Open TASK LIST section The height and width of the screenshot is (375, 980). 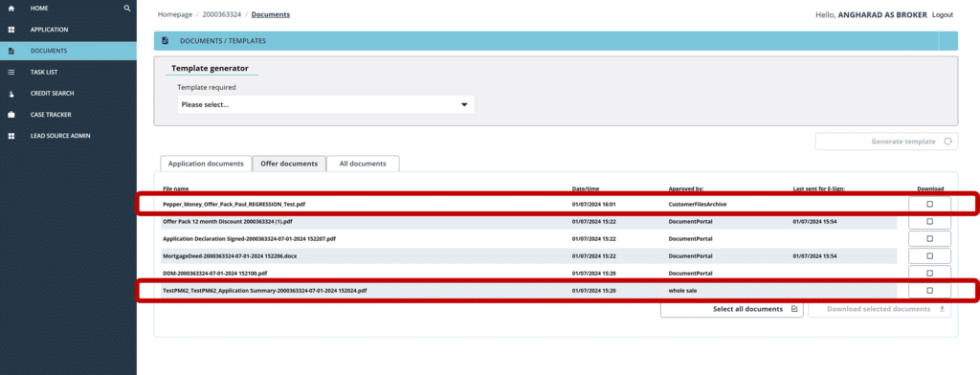click(44, 73)
